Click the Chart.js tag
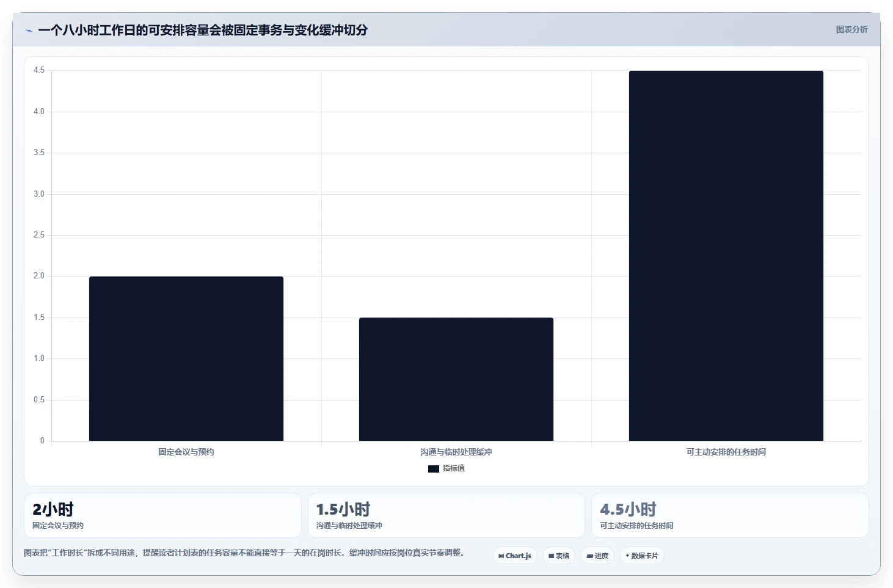 pos(515,556)
